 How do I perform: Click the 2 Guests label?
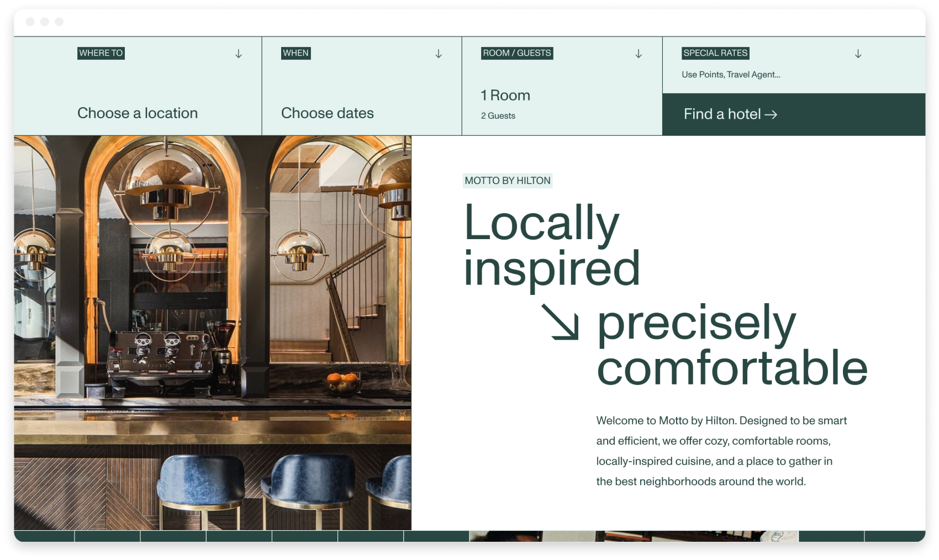tap(498, 116)
